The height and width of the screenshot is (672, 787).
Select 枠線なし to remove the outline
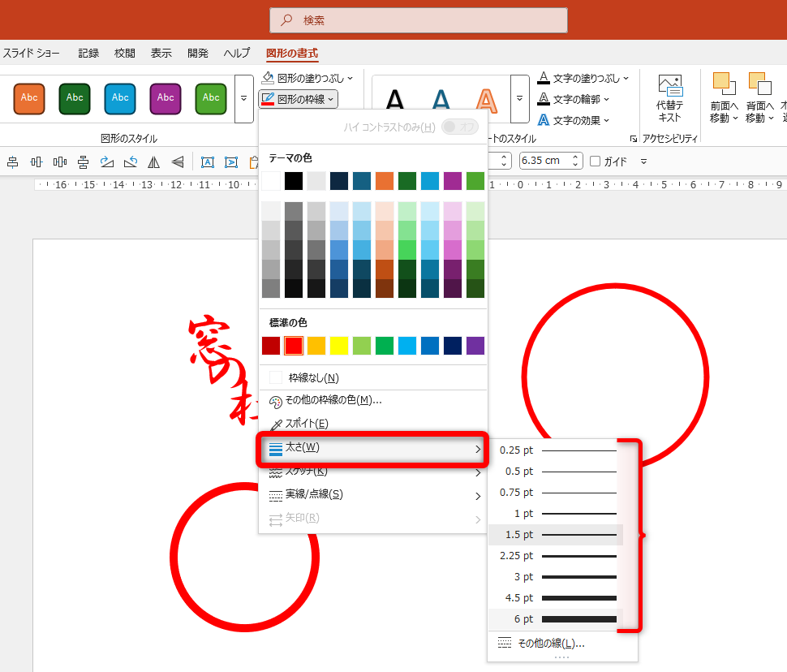(x=311, y=377)
